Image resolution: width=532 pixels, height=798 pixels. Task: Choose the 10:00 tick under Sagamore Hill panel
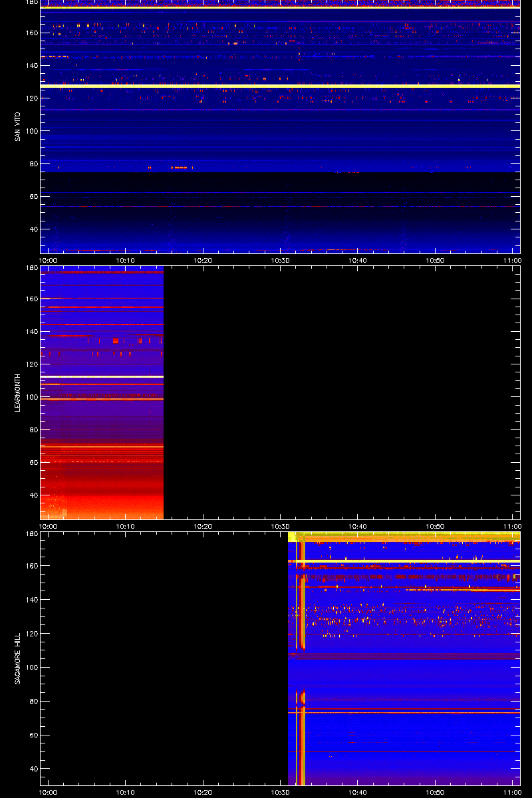point(49,793)
